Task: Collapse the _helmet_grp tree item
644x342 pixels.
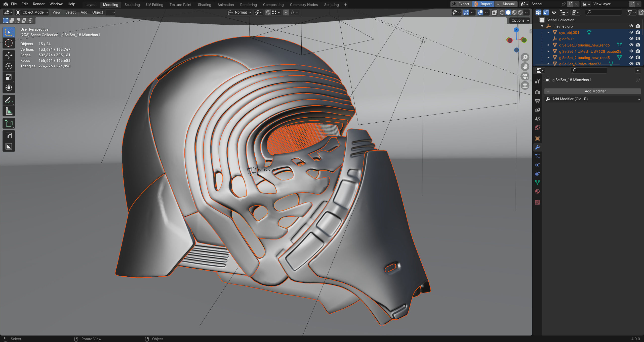Action: coord(542,26)
